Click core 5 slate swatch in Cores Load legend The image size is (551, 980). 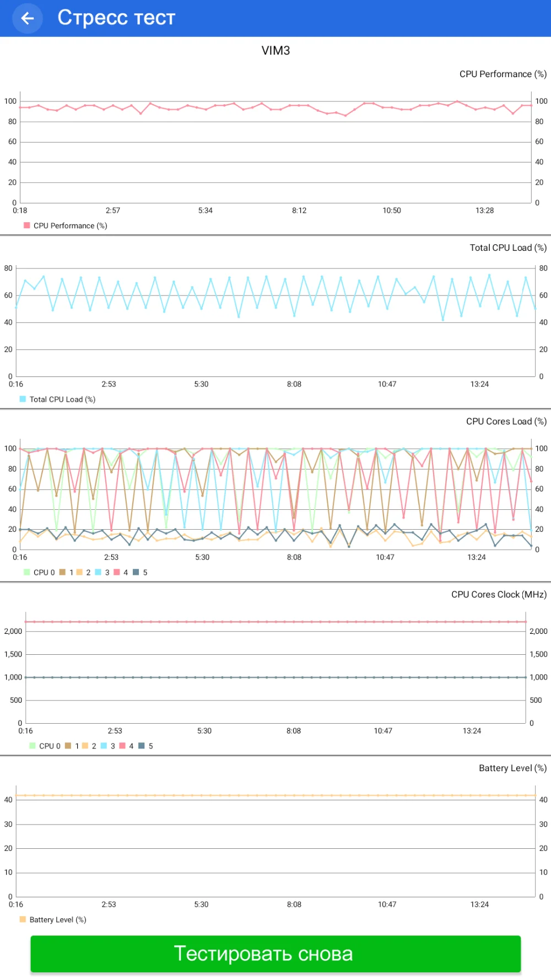pyautogui.click(x=136, y=572)
